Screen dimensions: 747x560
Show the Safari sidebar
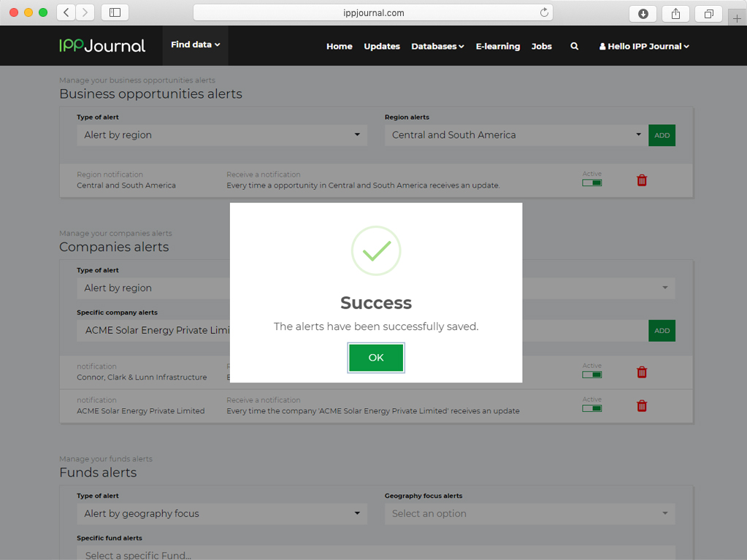[115, 12]
